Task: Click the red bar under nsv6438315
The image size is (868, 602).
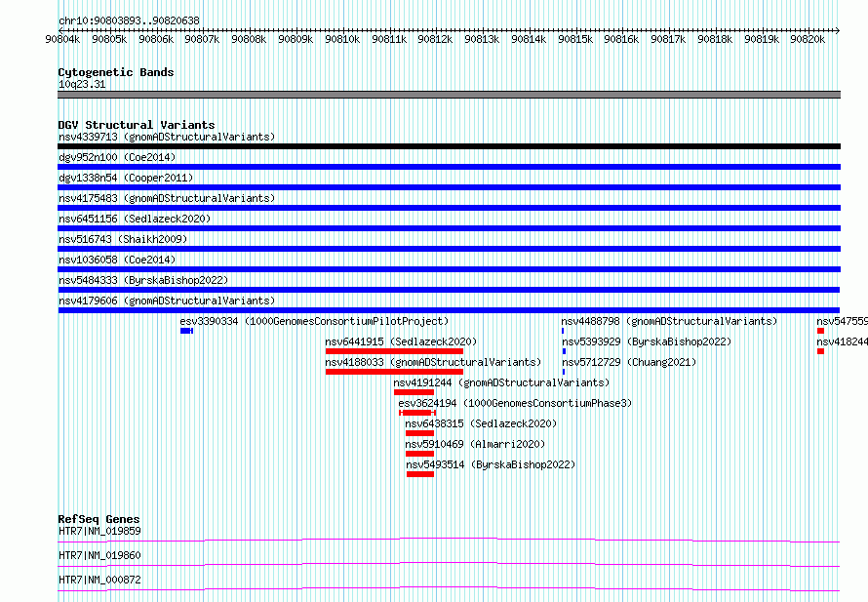Action: tap(419, 433)
